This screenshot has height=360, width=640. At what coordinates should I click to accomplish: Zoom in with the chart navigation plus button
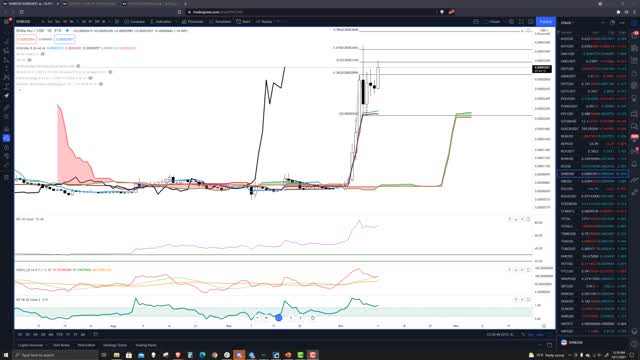(x=267, y=318)
